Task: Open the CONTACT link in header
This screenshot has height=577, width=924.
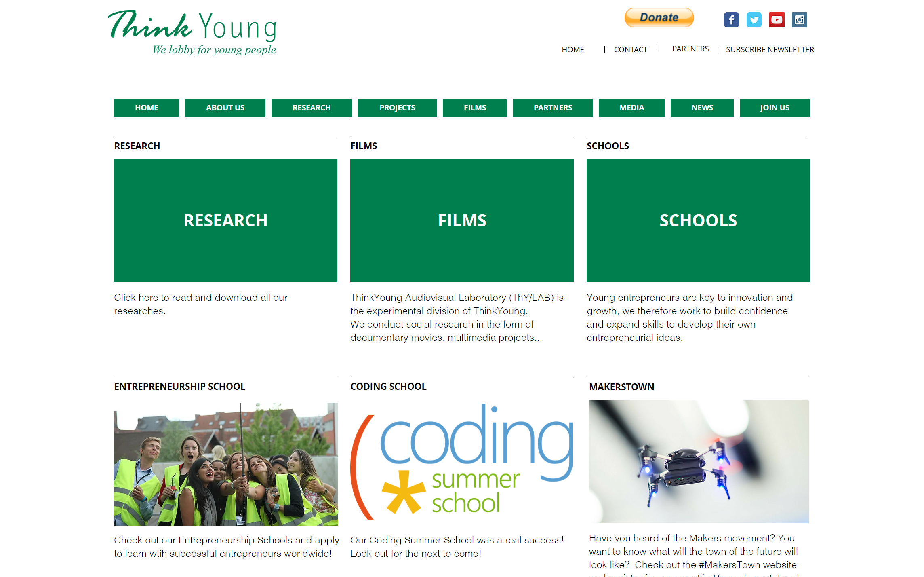Action: point(630,49)
